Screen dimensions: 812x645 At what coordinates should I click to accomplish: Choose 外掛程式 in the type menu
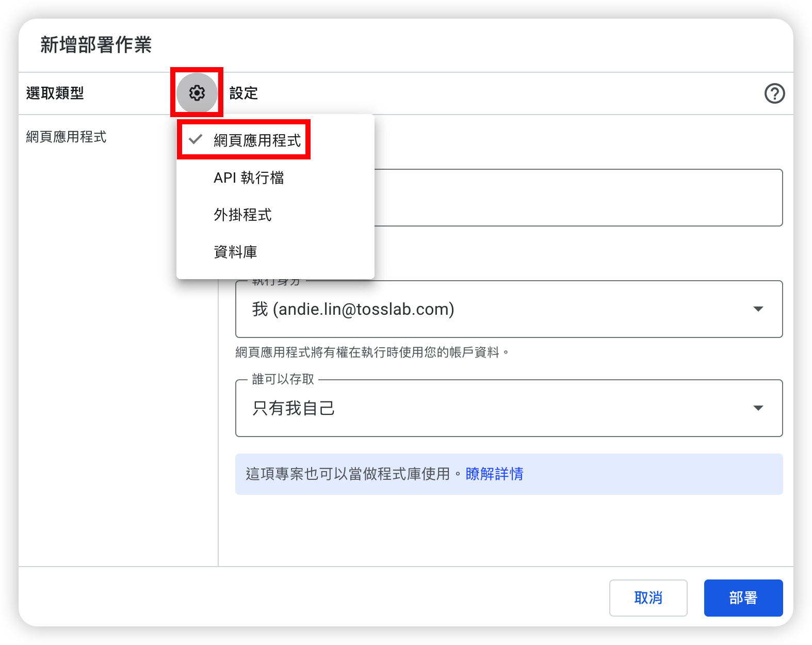[242, 215]
